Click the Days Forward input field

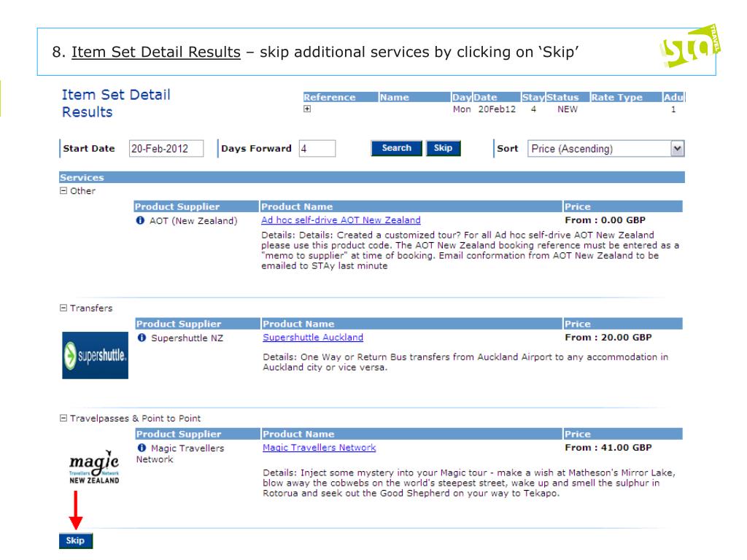point(317,149)
